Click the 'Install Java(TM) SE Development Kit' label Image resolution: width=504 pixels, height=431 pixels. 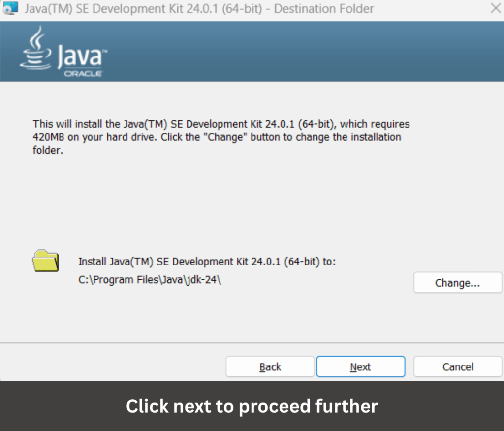pyautogui.click(x=207, y=262)
